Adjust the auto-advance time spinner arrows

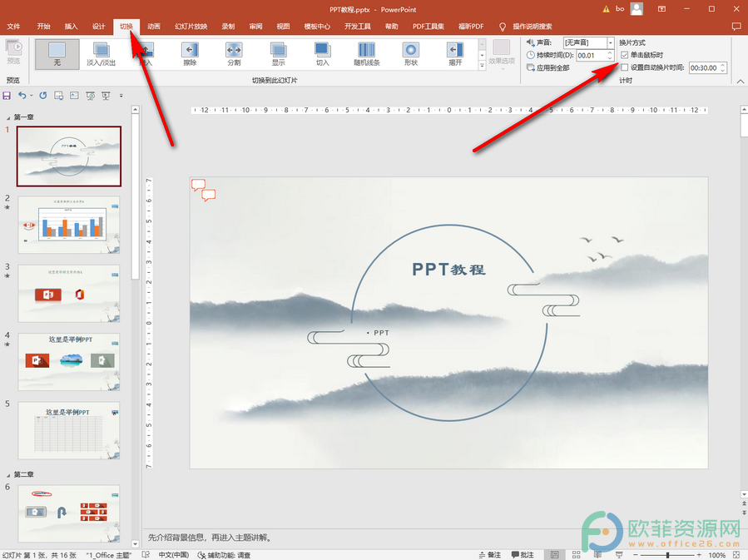(x=723, y=67)
